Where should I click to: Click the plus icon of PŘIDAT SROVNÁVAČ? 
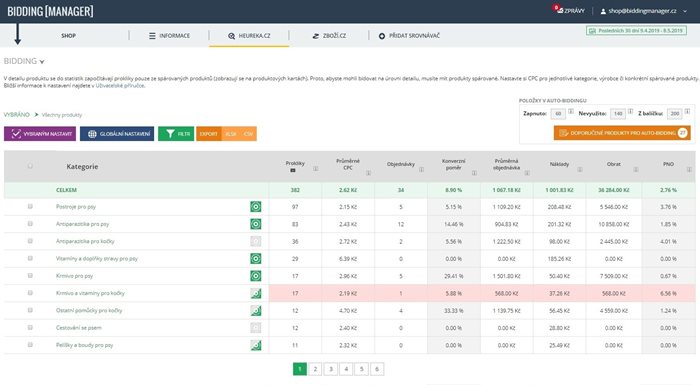tap(382, 36)
